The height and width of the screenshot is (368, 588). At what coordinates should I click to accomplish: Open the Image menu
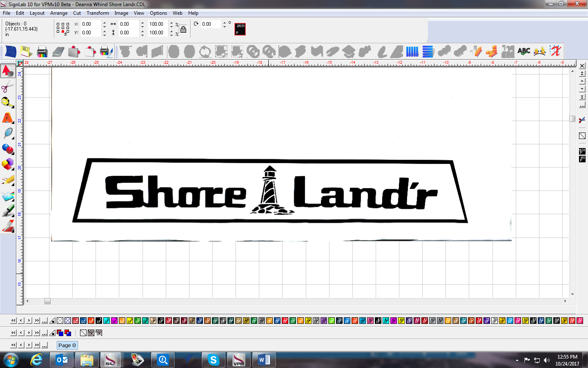tap(121, 13)
